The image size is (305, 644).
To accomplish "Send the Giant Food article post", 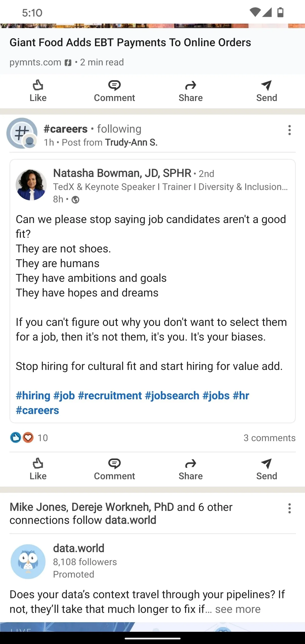I will 266,91.
